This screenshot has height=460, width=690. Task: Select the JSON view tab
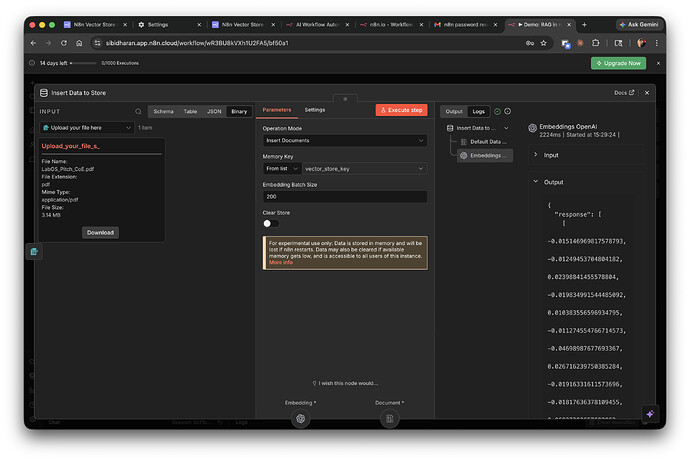point(214,111)
